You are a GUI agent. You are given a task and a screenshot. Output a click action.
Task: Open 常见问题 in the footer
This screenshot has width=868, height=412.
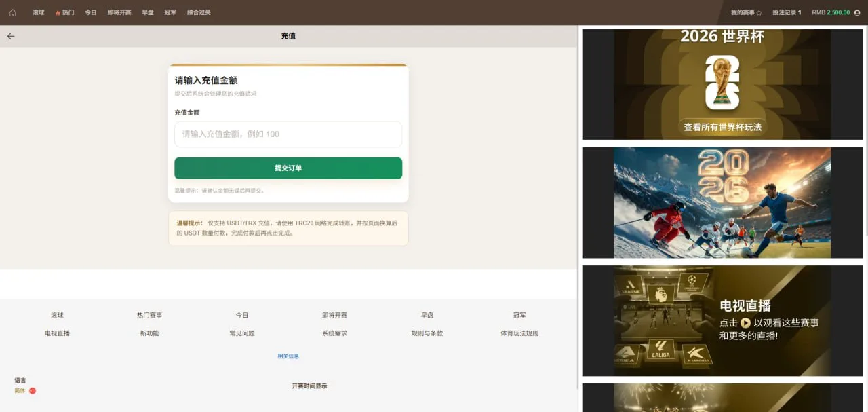click(x=242, y=333)
